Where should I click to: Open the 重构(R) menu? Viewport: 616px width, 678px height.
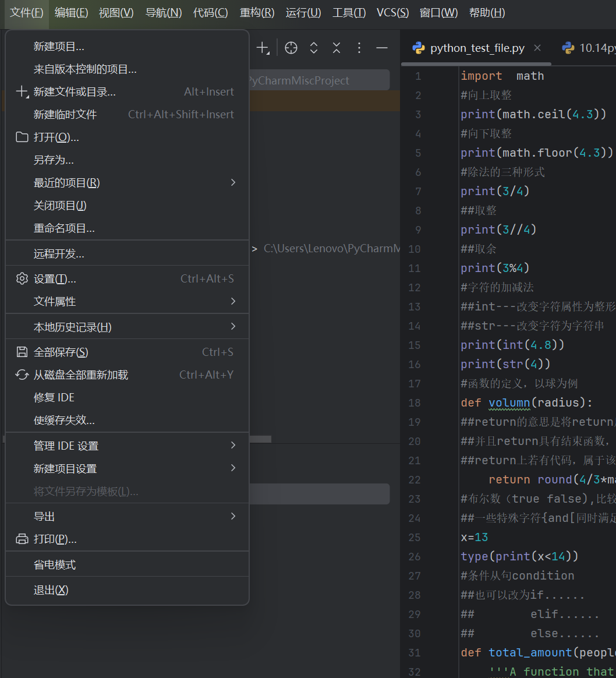coord(257,13)
